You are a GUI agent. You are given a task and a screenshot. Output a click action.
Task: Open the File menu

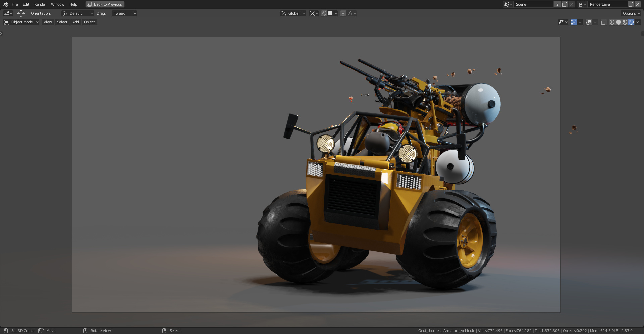[x=15, y=4]
